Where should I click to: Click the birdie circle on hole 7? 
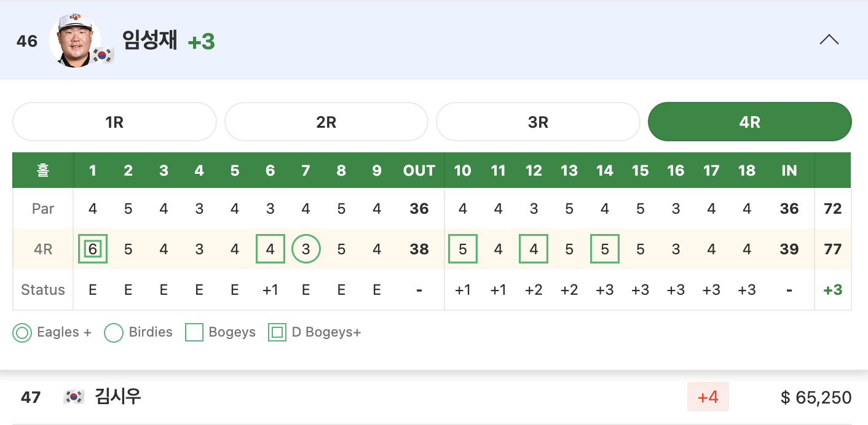tap(306, 249)
